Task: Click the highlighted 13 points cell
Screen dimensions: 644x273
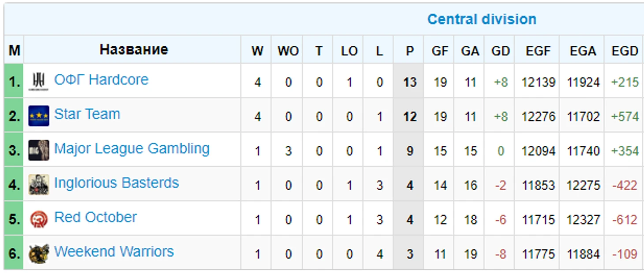Action: (409, 82)
